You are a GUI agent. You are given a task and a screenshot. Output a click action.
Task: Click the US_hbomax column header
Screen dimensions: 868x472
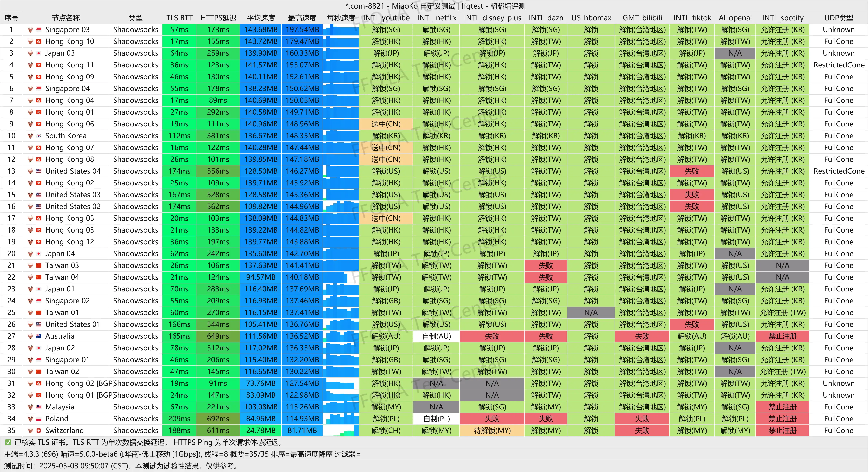591,18
